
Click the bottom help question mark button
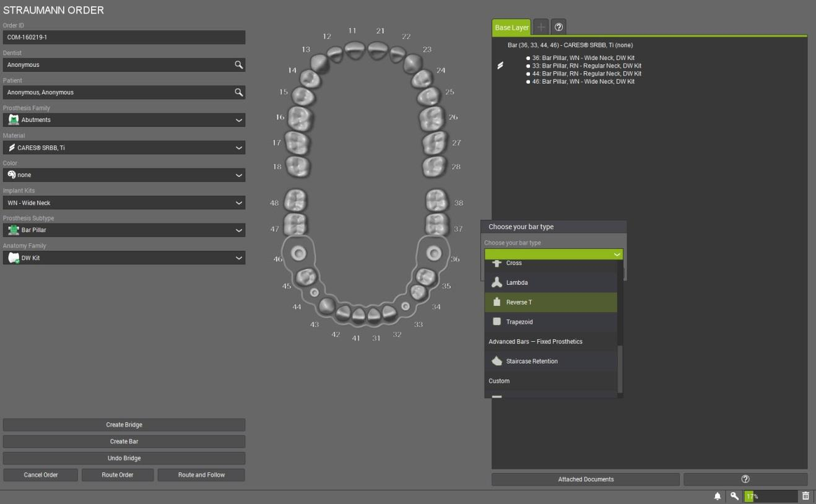[x=745, y=479]
